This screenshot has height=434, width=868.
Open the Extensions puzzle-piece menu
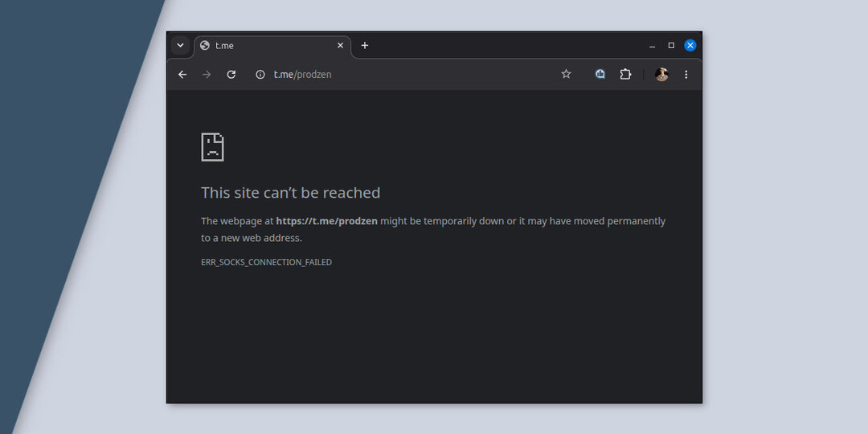[x=625, y=74]
